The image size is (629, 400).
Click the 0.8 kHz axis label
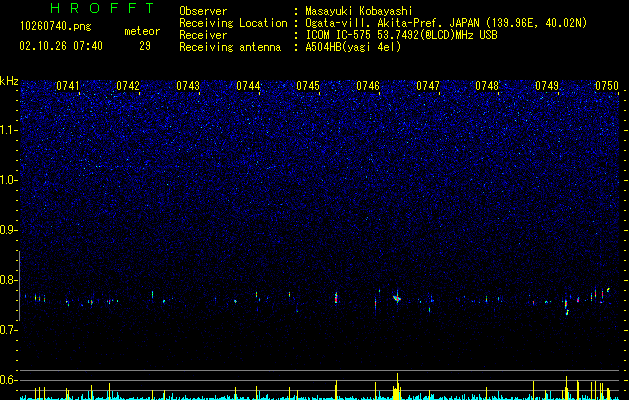coord(9,280)
